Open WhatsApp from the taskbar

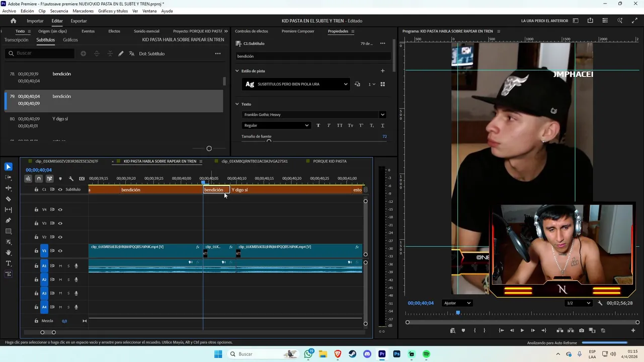pyautogui.click(x=308, y=354)
